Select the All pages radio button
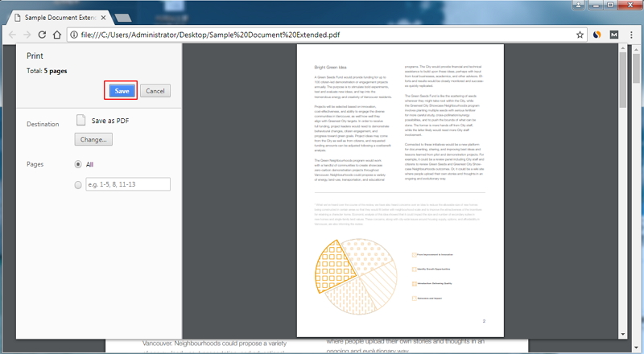Viewport: 644px width, 354px height. 78,164
